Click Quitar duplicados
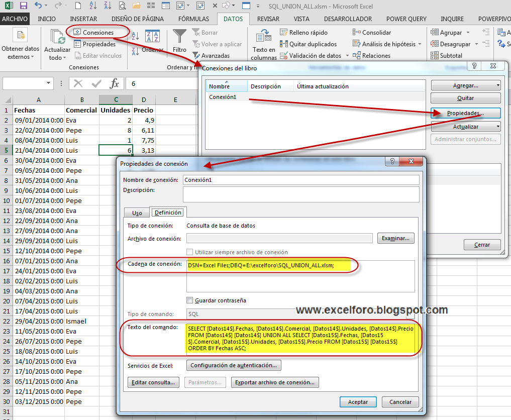 (309, 44)
